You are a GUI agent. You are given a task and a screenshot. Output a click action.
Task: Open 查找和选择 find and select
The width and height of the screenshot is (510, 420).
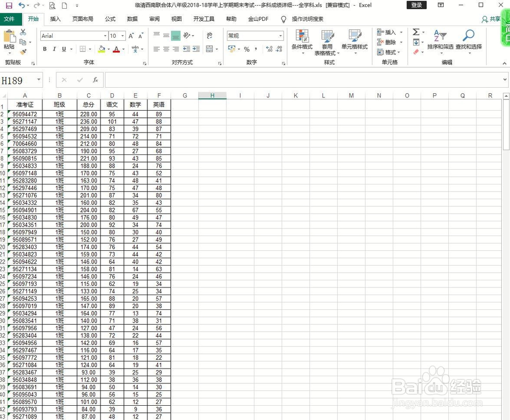(x=469, y=41)
